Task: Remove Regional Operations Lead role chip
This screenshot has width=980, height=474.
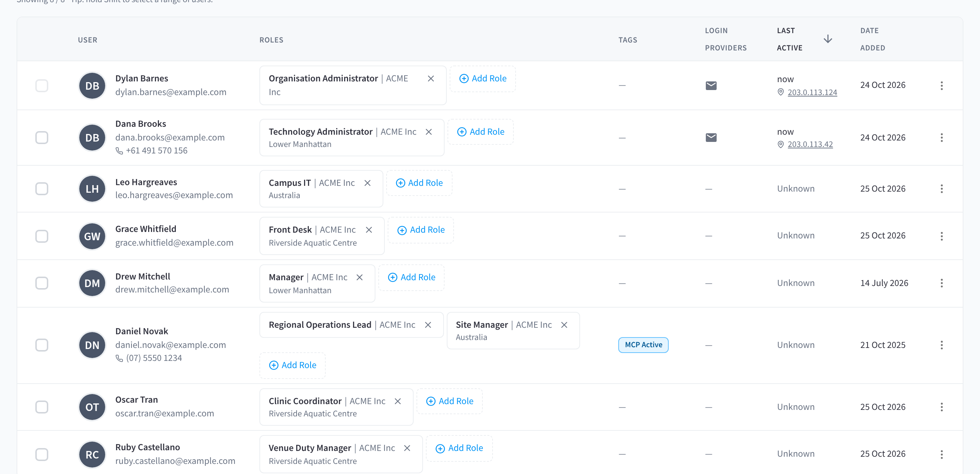Action: [x=428, y=325]
